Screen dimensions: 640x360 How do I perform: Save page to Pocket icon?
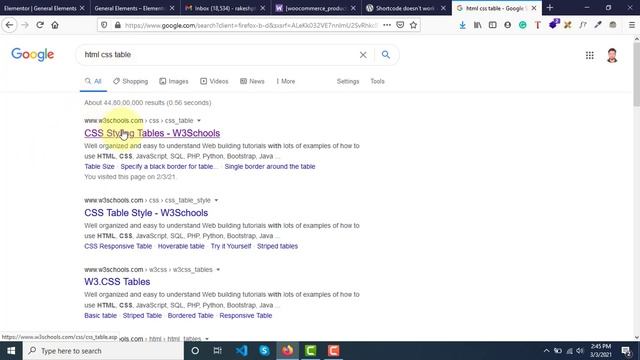[400, 25]
